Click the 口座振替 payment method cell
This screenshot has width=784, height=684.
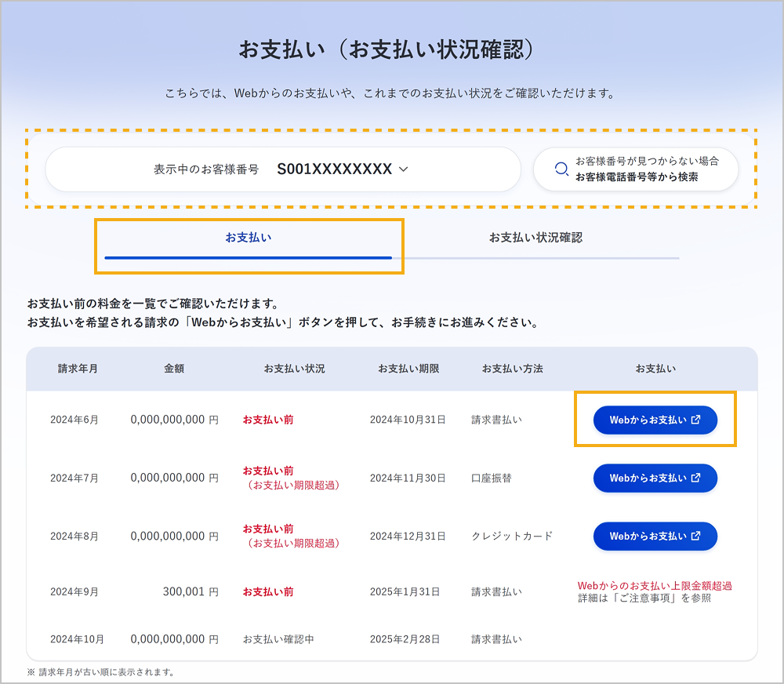492,478
